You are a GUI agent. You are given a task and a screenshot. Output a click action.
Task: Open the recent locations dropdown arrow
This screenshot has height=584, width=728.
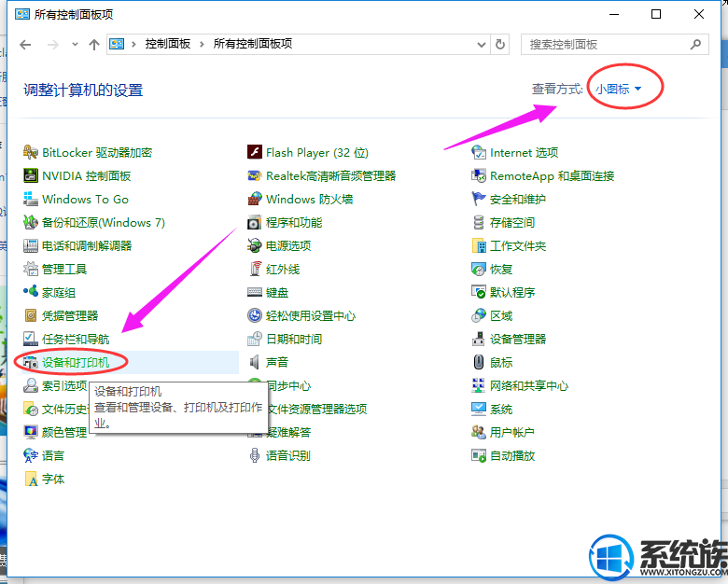(75, 45)
